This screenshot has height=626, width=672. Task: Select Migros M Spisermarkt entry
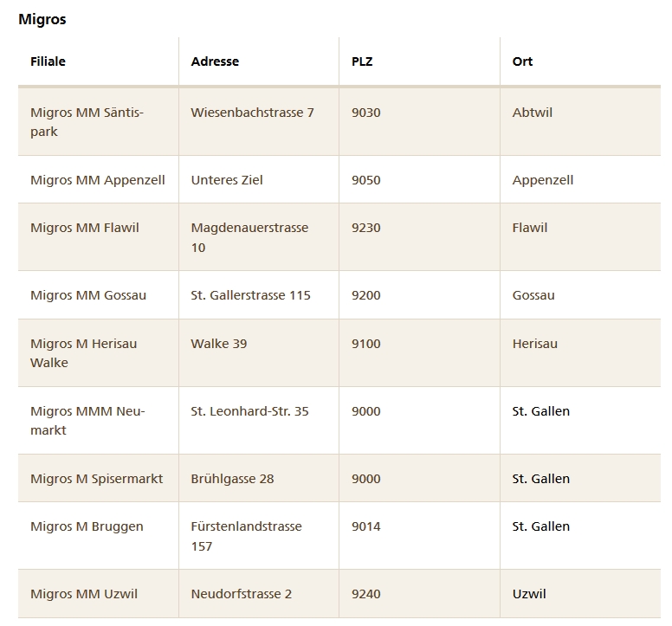coord(96,479)
